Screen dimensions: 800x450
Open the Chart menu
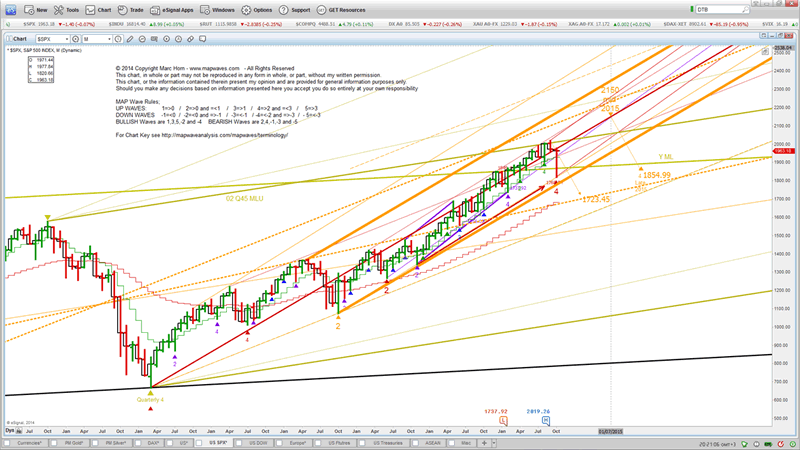(98, 10)
